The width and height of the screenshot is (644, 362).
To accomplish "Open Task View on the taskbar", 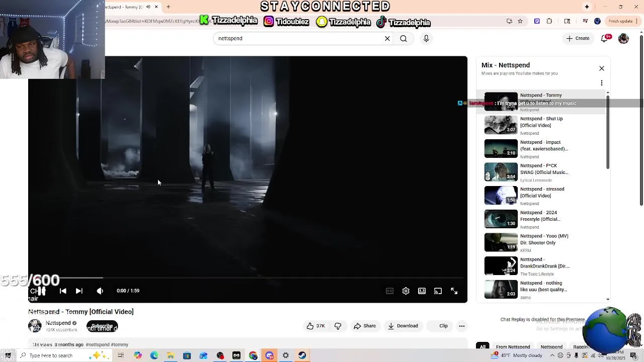I will pos(121,355).
